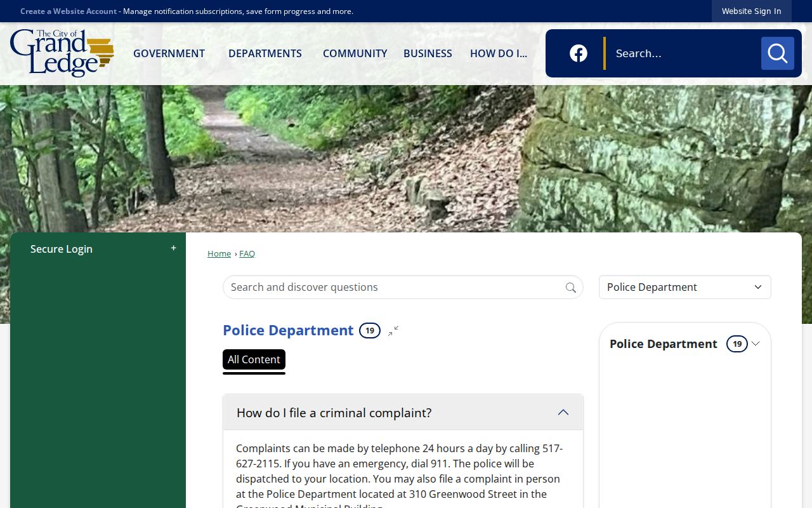Click Create a Website Account link
The width and height of the screenshot is (812, 508).
[x=69, y=11]
